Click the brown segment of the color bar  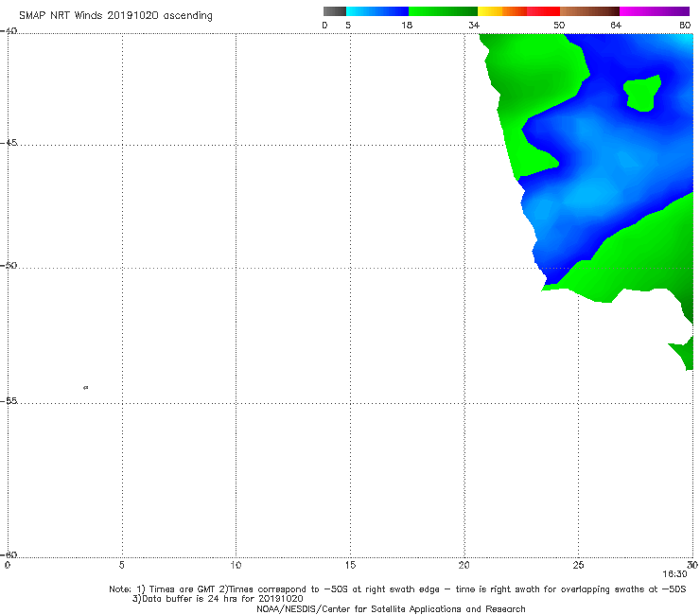pos(589,11)
